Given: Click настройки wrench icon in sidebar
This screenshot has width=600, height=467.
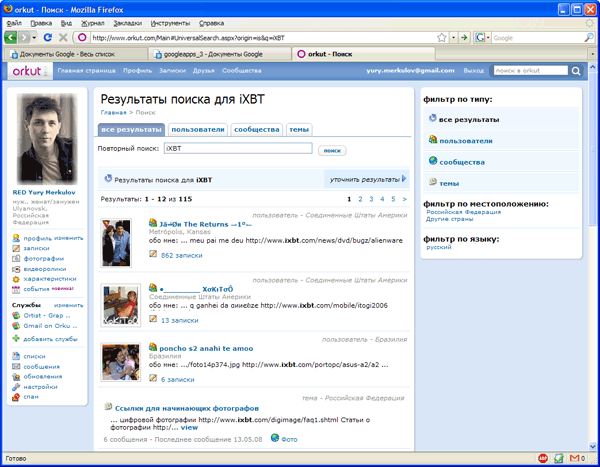Looking at the screenshot, I should click(x=16, y=387).
